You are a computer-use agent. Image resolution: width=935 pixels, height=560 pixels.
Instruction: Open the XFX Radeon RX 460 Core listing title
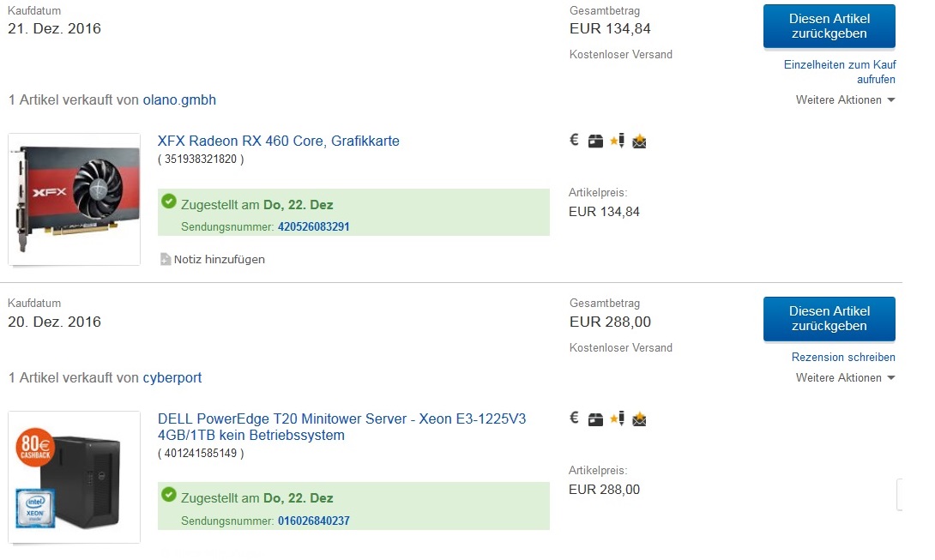[x=278, y=142]
